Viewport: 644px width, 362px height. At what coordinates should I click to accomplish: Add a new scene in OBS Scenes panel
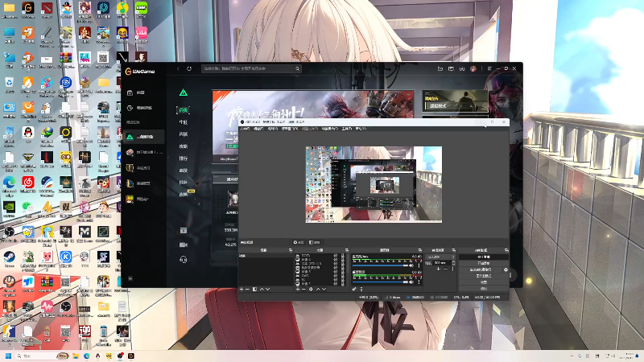[x=242, y=290]
